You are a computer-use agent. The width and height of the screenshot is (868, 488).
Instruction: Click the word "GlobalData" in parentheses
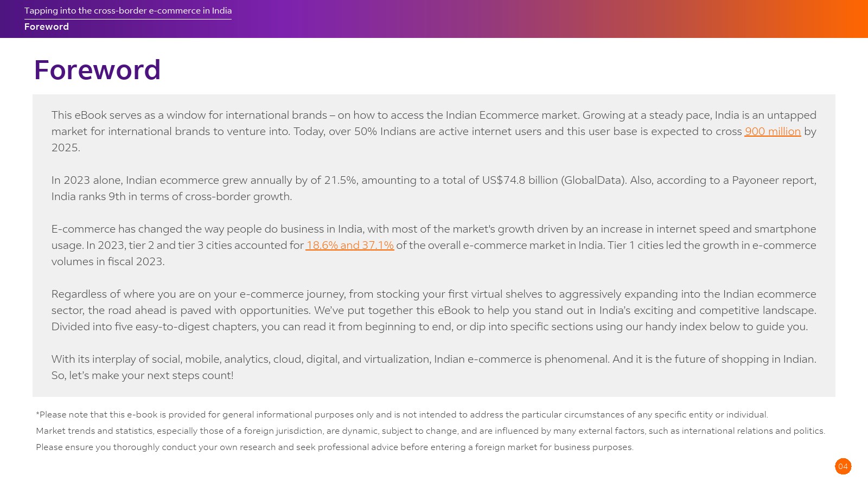tap(593, 180)
